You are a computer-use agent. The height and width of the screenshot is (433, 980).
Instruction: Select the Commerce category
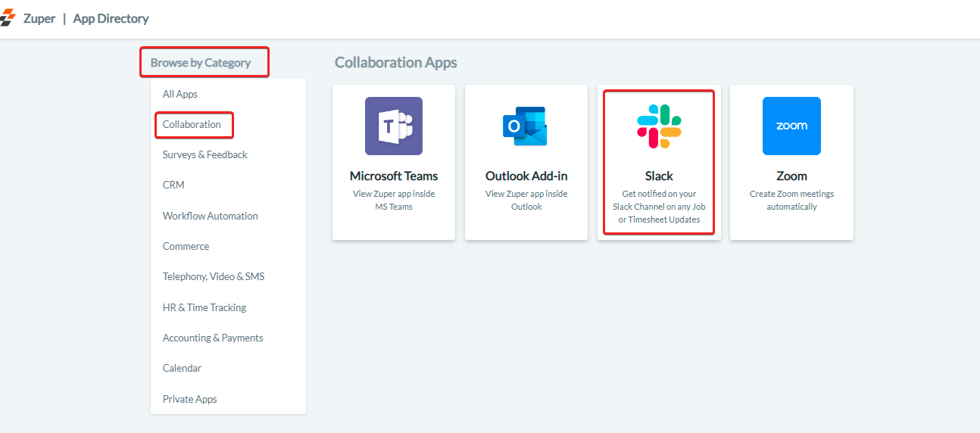(x=186, y=246)
